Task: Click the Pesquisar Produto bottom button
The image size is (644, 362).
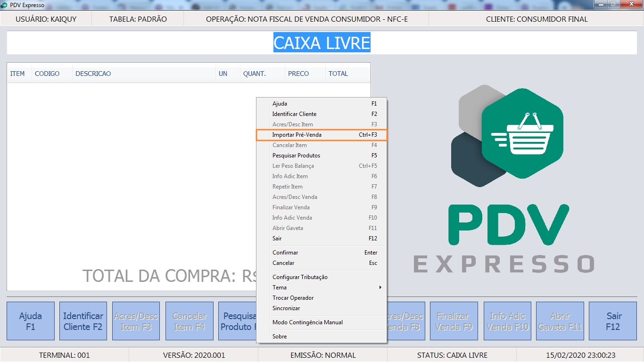Action: pos(238,321)
